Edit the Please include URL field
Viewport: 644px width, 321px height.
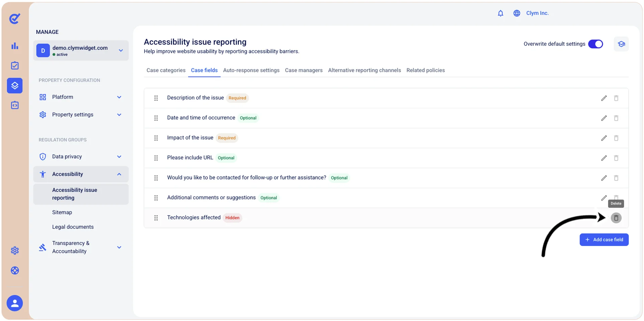tap(604, 158)
